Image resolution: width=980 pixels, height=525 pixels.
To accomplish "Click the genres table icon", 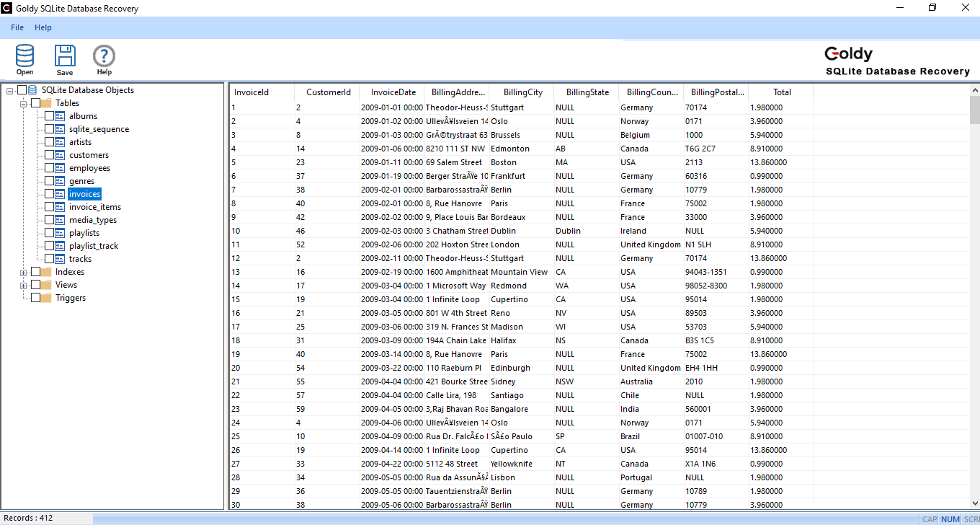I will point(60,181).
